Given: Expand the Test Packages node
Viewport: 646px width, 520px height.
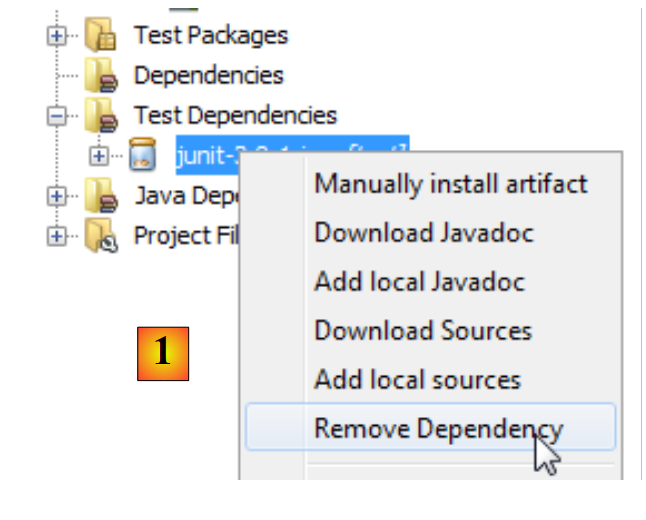Looking at the screenshot, I should (57, 36).
